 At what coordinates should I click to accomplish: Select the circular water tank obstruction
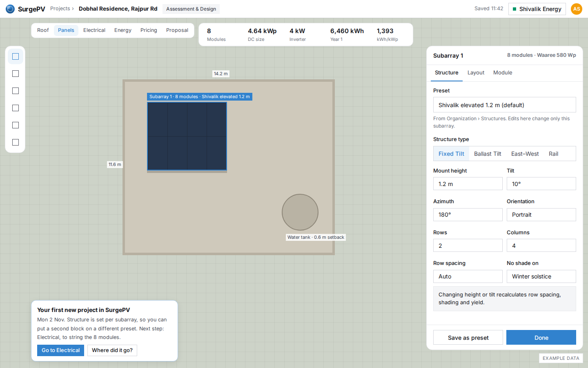click(x=300, y=212)
